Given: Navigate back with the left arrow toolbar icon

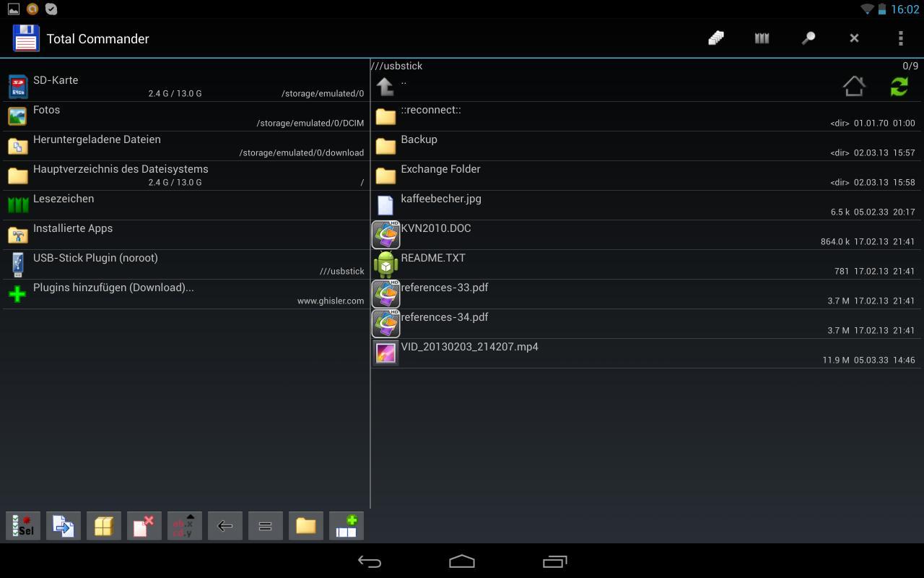Looking at the screenshot, I should tap(225, 525).
